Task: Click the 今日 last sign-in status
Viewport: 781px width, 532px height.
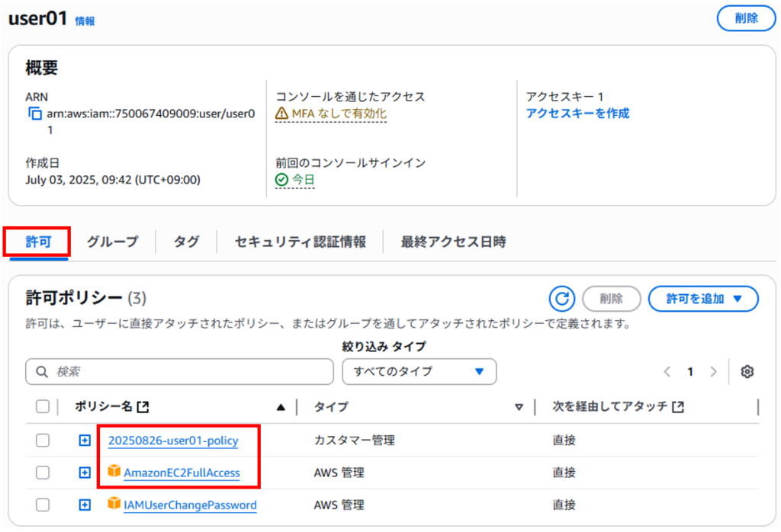Action: point(303,180)
